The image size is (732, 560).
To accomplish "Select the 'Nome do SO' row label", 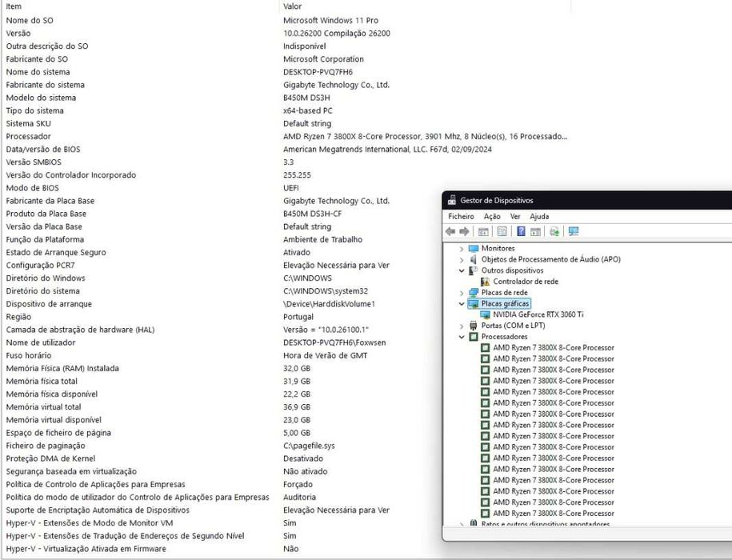I will 30,21.
